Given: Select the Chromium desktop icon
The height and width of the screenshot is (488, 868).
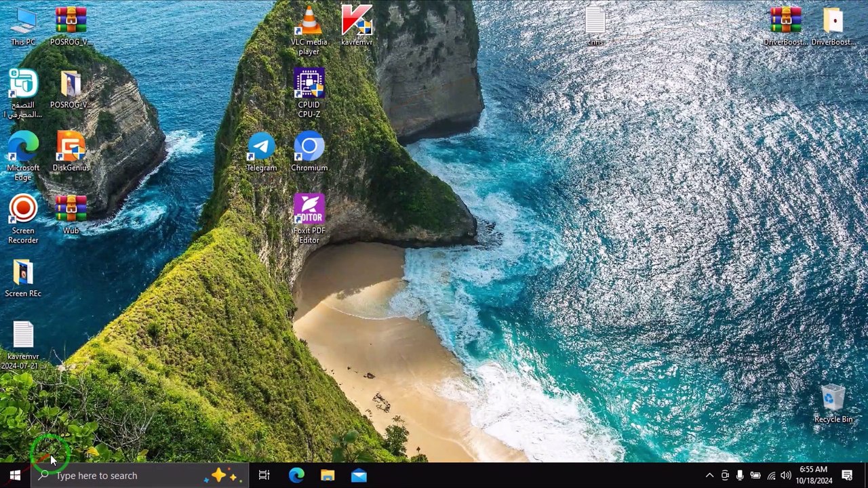Looking at the screenshot, I should click(x=309, y=152).
